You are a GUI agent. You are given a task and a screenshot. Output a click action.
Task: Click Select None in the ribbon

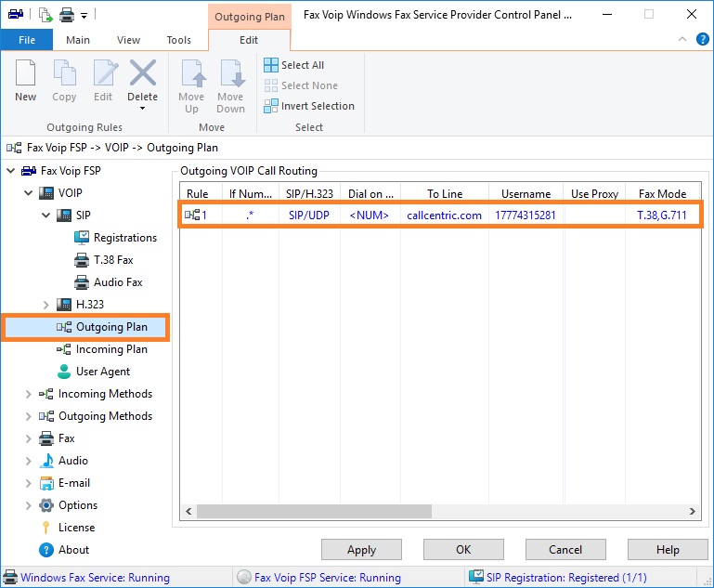tap(301, 85)
